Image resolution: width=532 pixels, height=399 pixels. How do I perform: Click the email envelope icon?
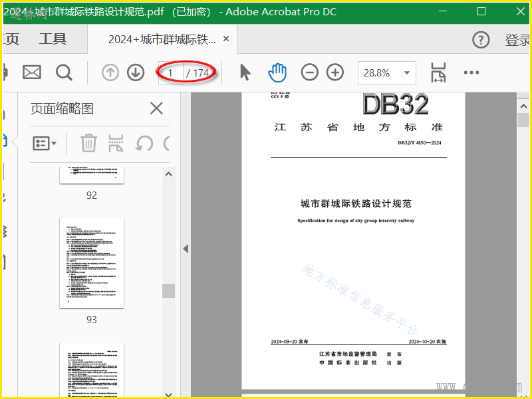click(x=32, y=72)
